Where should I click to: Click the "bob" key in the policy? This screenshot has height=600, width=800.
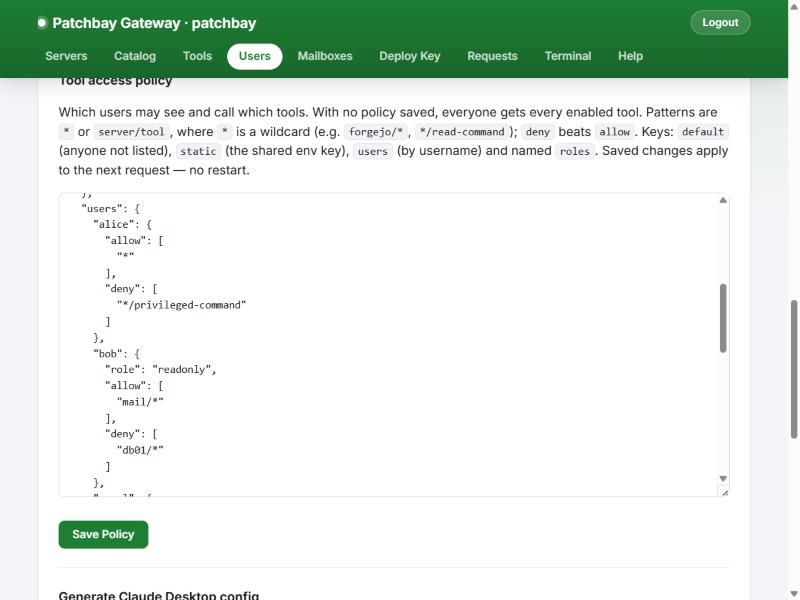tap(108, 354)
